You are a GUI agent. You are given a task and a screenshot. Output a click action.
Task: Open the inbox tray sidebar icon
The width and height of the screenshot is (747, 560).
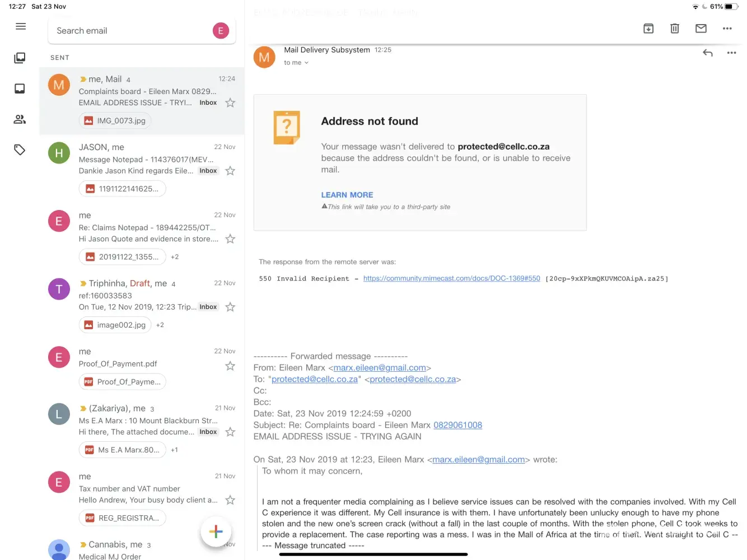[20, 88]
